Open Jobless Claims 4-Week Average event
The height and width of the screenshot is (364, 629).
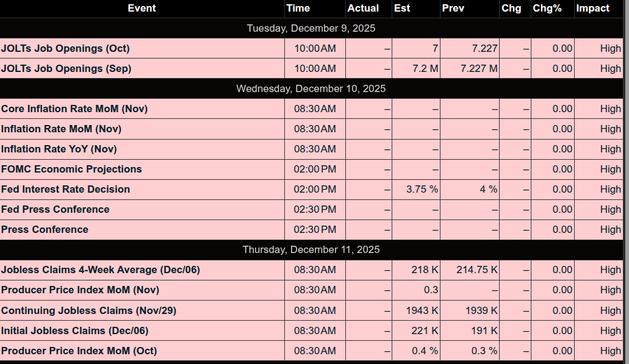point(101,270)
